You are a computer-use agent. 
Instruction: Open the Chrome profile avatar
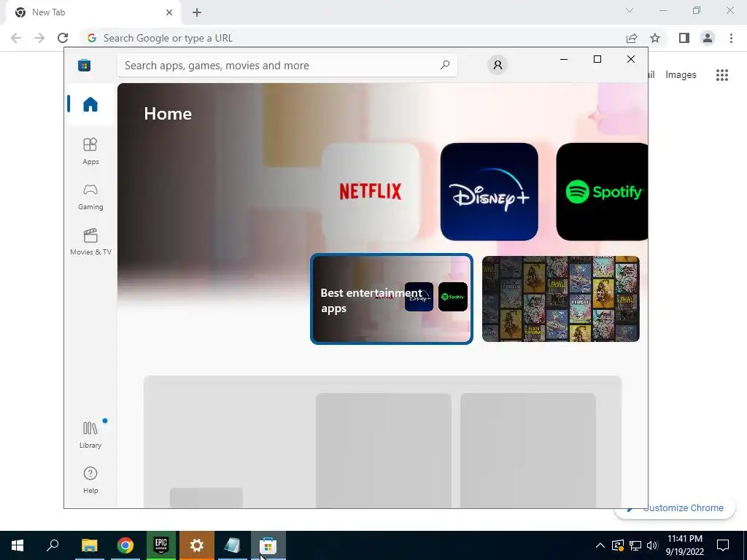point(708,38)
